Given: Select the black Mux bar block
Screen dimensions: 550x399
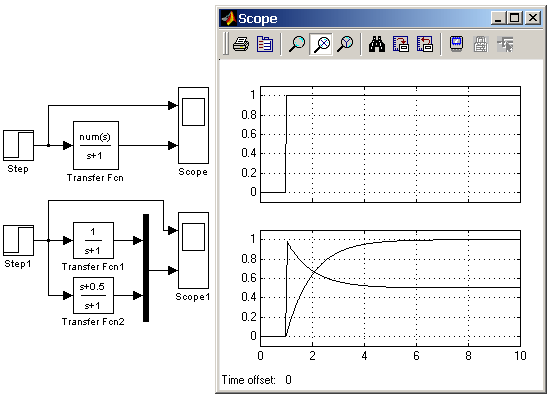Looking at the screenshot, I should click(x=146, y=268).
